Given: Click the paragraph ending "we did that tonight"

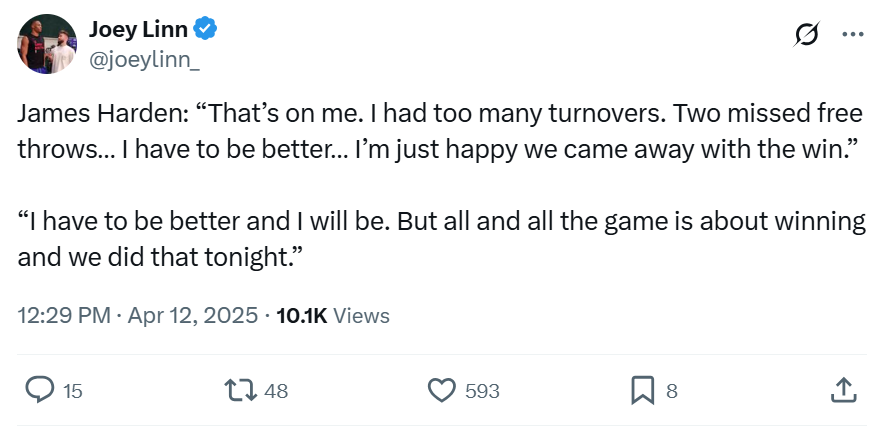Looking at the screenshot, I should click(440, 239).
